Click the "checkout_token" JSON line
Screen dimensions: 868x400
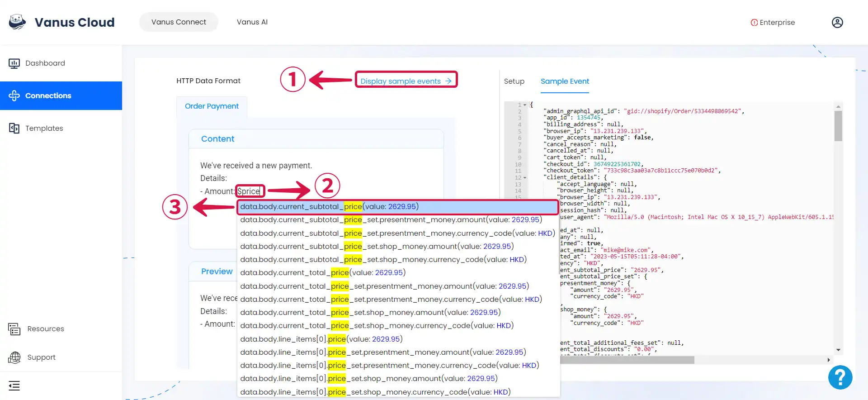[x=632, y=171]
